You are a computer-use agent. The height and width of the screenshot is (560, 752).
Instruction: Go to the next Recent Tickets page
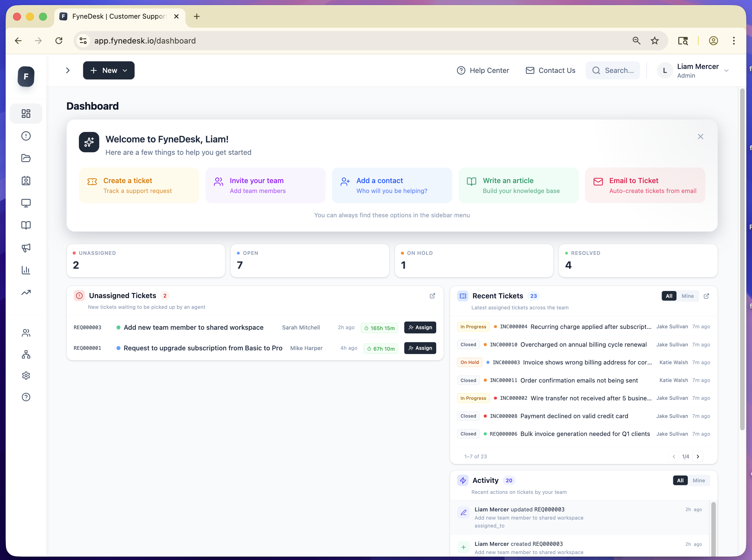point(698,456)
